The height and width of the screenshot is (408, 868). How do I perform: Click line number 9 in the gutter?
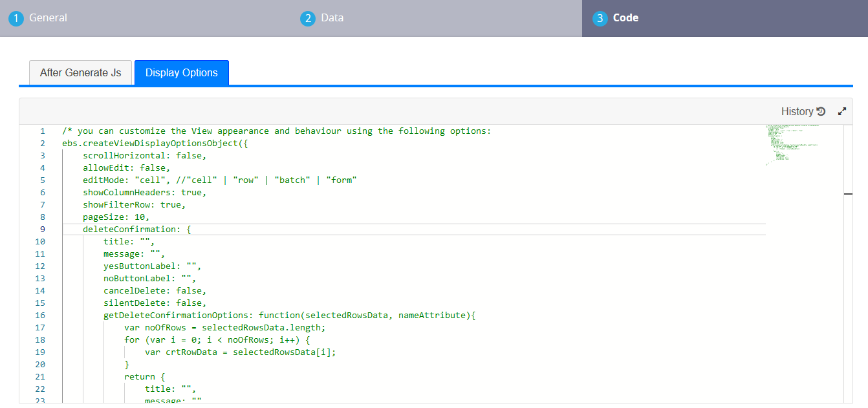[42, 229]
